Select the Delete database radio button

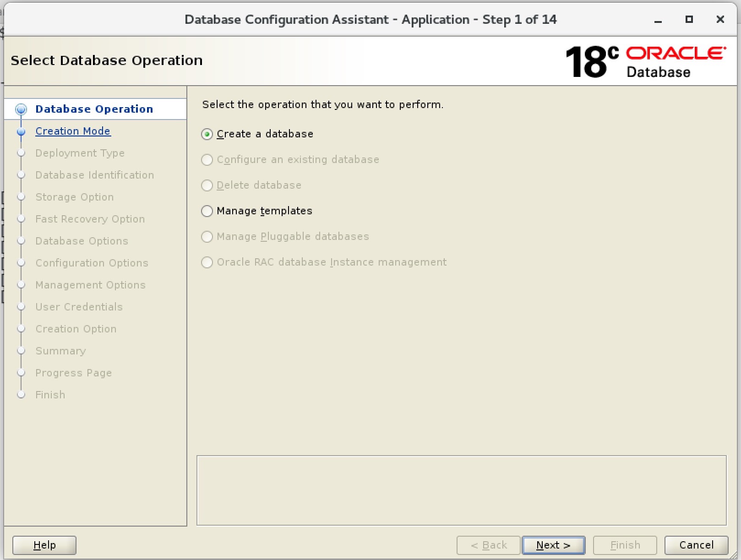click(207, 185)
